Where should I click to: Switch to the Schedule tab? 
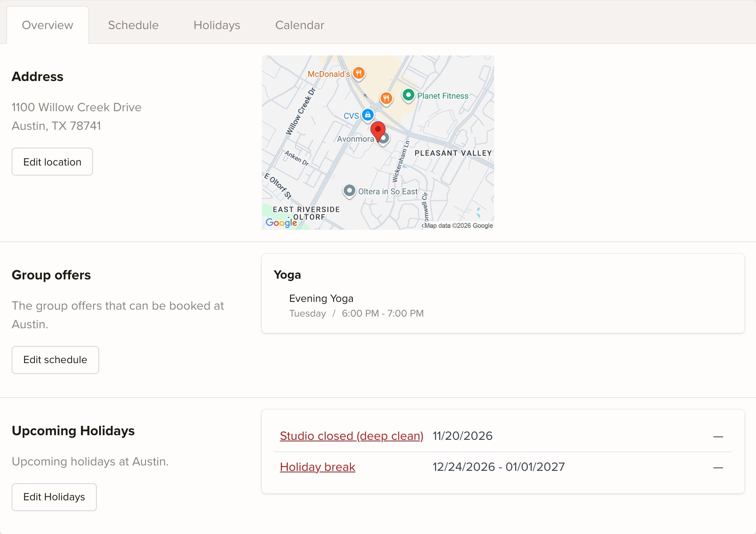[x=133, y=25]
